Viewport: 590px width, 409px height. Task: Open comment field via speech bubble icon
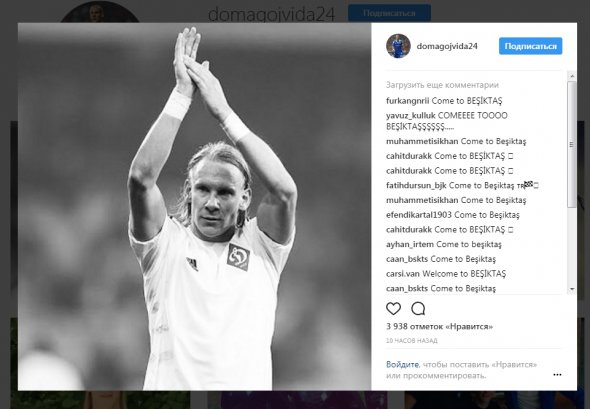(x=418, y=309)
